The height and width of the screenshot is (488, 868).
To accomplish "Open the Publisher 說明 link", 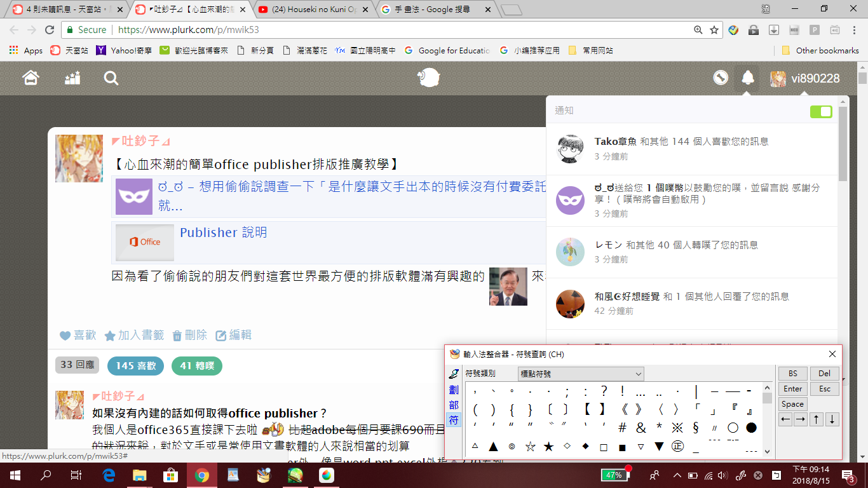I will click(223, 233).
